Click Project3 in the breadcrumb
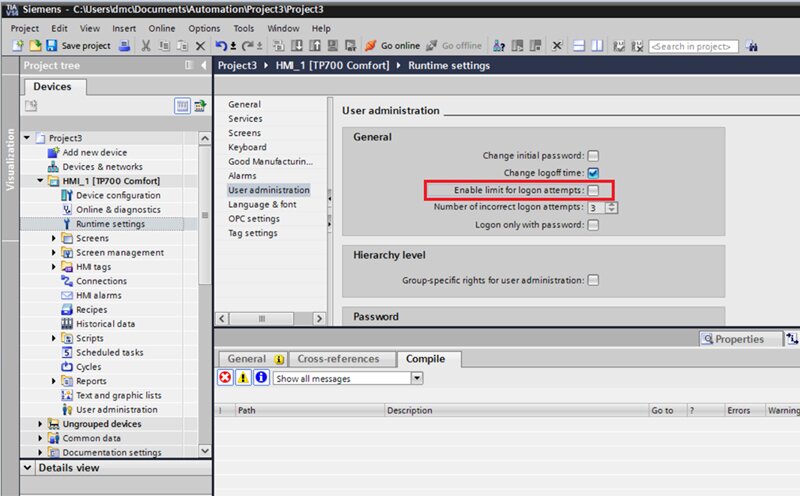This screenshot has width=800, height=496. (237, 65)
